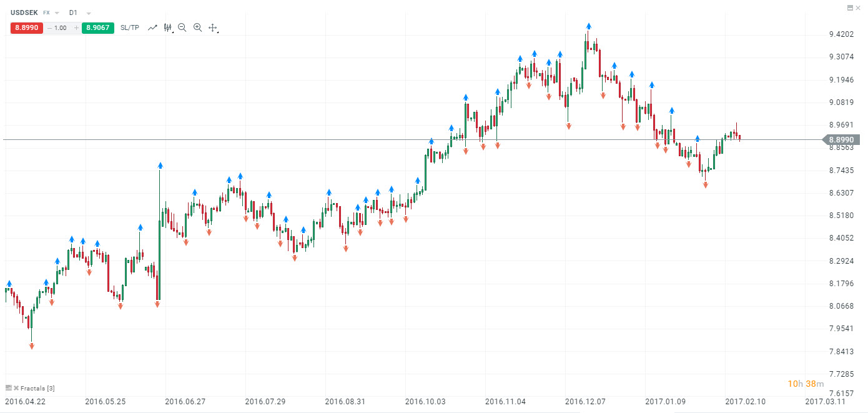Remove the Fractals indicator with the X
This screenshot has width=868, height=413.
[x=16, y=388]
